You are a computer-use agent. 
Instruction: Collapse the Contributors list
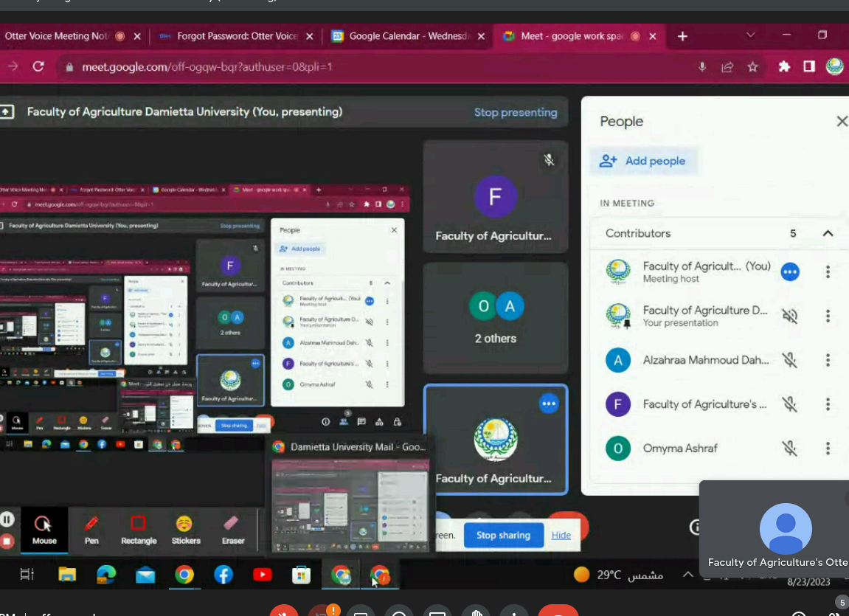(x=828, y=233)
